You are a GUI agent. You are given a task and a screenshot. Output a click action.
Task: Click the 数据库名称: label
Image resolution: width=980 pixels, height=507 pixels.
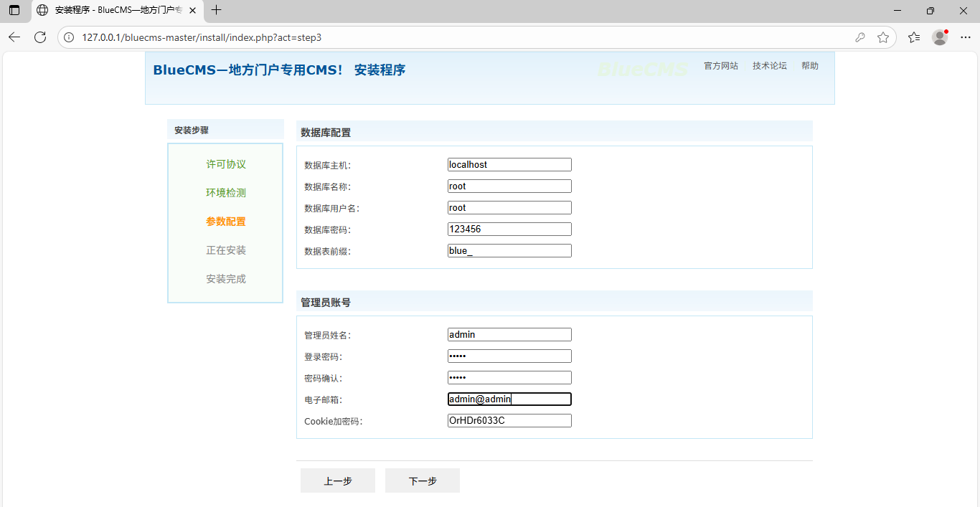coord(328,187)
